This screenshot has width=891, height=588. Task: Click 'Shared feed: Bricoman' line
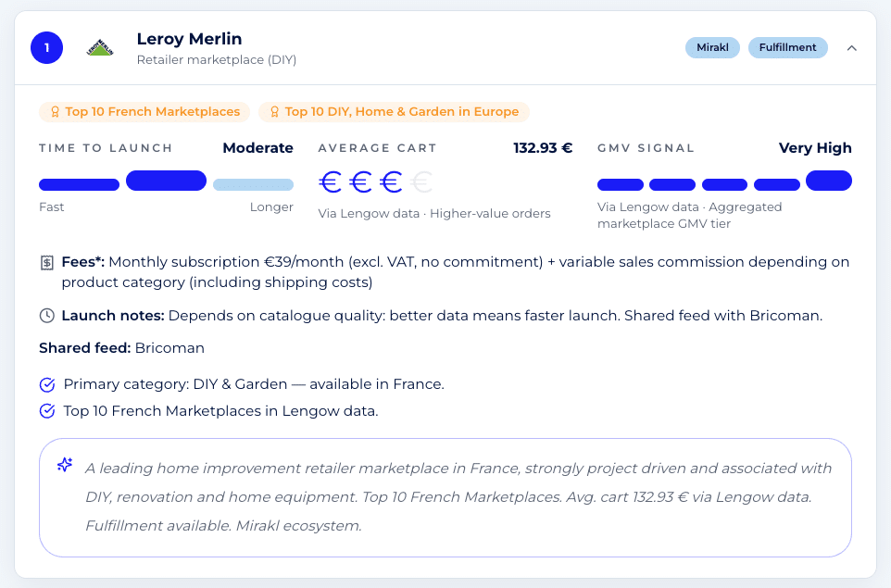(x=121, y=348)
